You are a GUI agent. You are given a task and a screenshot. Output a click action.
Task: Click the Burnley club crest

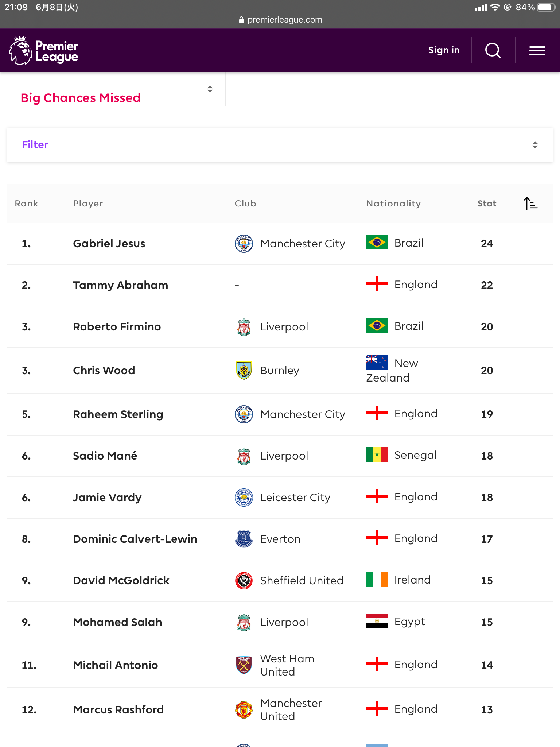pos(244,371)
